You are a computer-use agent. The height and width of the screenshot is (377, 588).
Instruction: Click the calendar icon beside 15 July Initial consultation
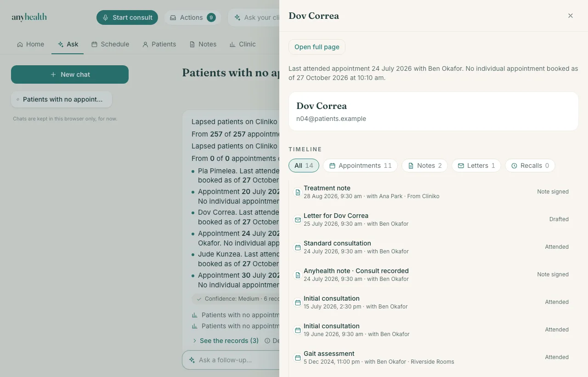(x=298, y=303)
